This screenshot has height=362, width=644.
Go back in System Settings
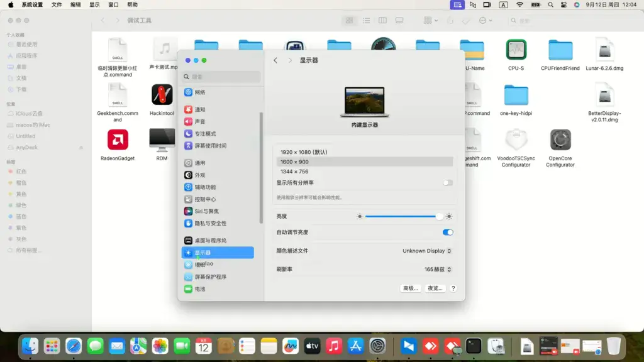tap(275, 60)
